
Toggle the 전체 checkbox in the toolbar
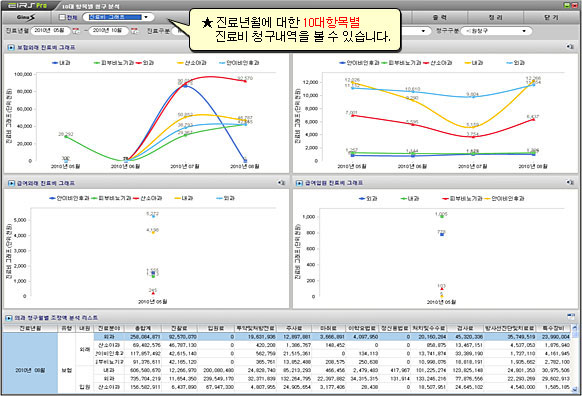click(x=62, y=17)
